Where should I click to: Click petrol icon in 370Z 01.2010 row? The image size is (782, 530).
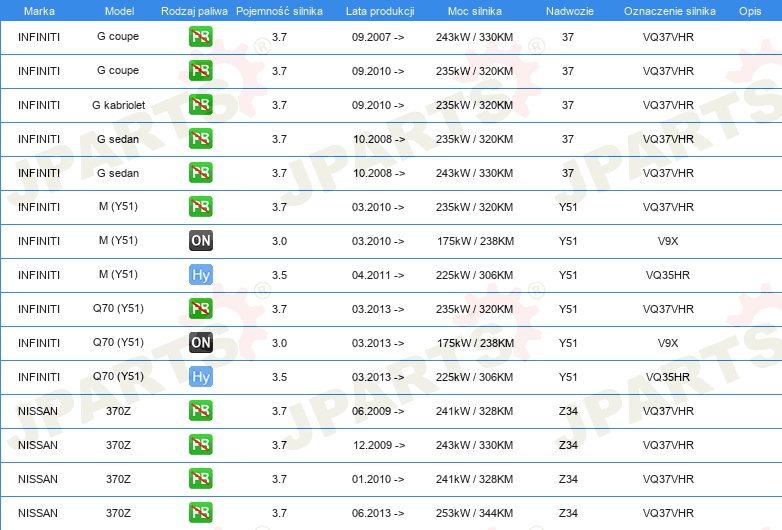pyautogui.click(x=200, y=478)
